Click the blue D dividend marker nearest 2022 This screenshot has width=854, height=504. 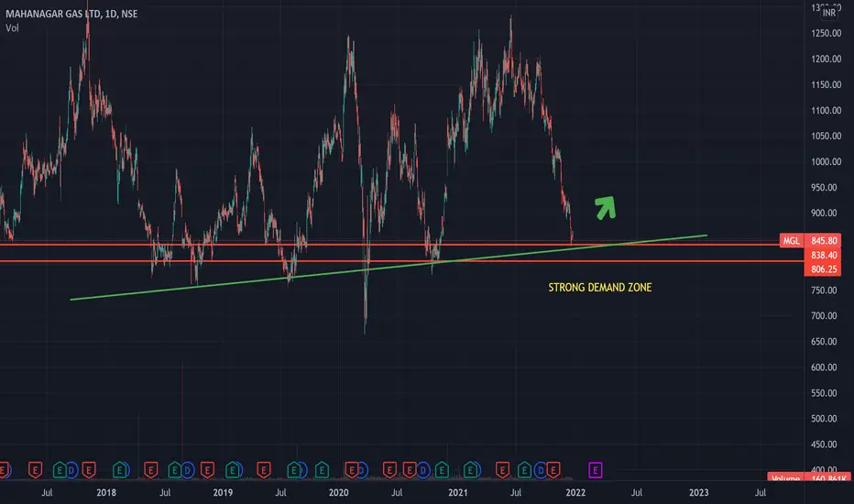[541, 470]
